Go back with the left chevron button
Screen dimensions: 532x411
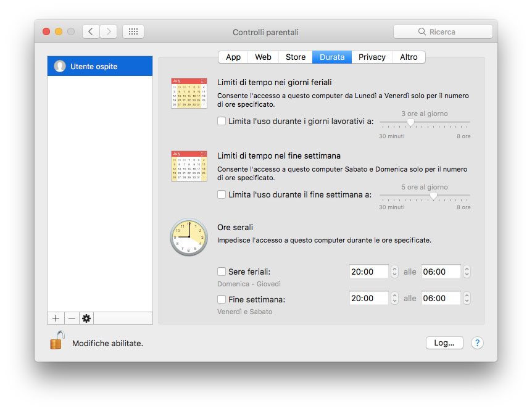(x=91, y=31)
